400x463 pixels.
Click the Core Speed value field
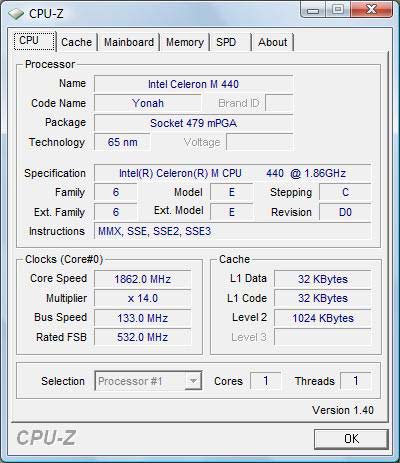coord(143,279)
